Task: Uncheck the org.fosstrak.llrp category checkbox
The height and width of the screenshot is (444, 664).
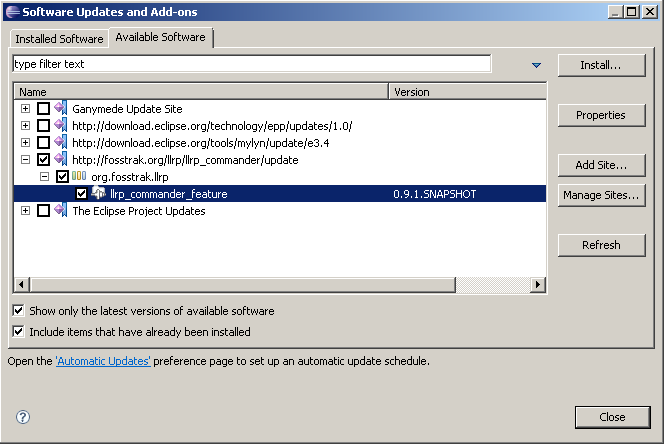Action: click(62, 176)
